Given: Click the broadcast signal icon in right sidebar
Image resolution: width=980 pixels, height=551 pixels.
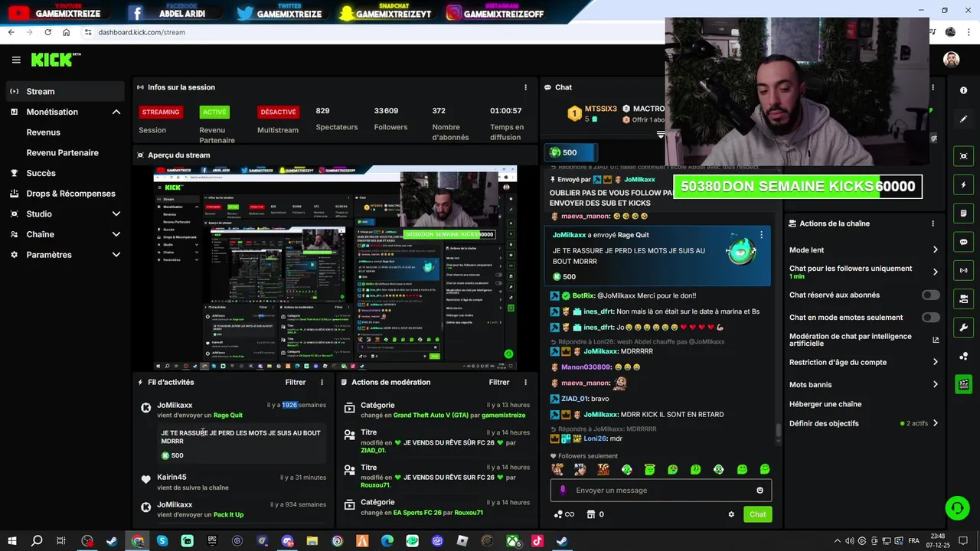Looking at the screenshot, I should pyautogui.click(x=963, y=270).
